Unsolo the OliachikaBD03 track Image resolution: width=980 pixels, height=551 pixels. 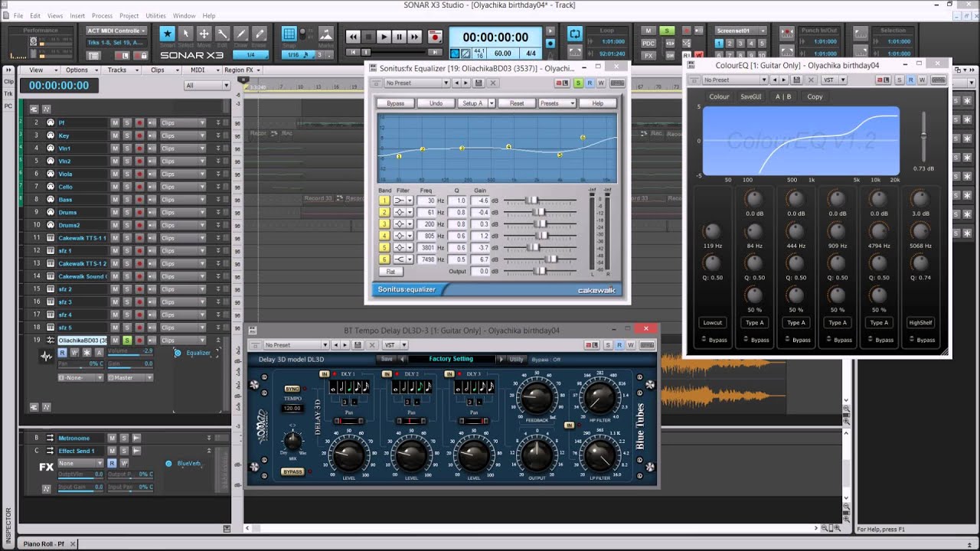pos(127,340)
